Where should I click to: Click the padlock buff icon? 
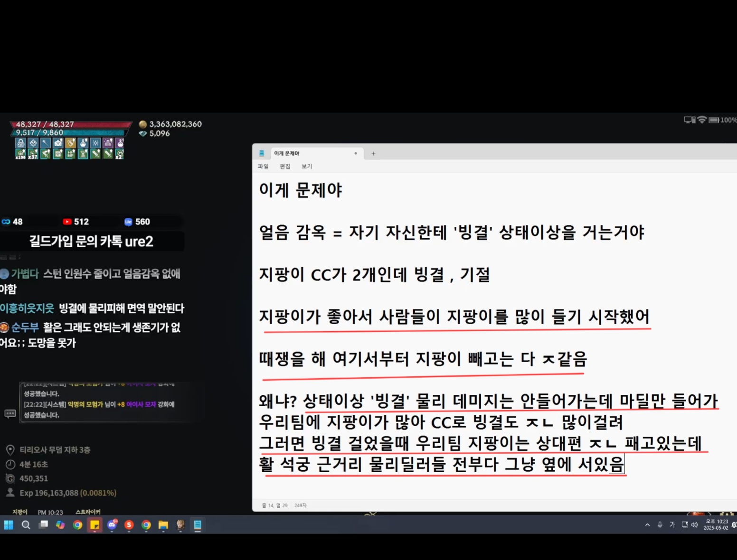tap(20, 143)
